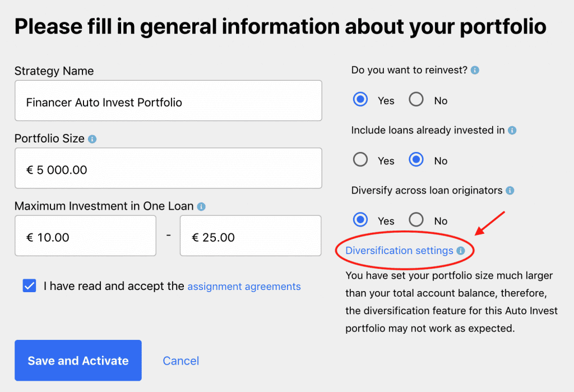
Task: Open info icon for Diversify across loan originators
Action: click(x=510, y=191)
